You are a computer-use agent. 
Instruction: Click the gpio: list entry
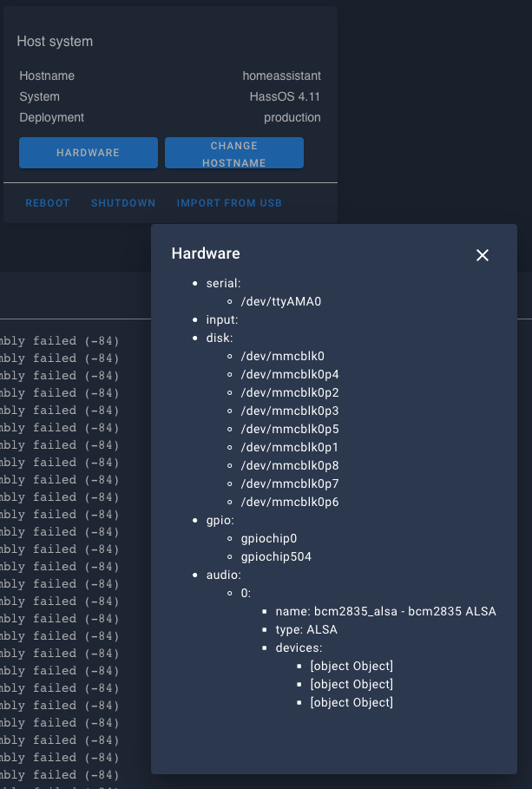[x=220, y=520]
